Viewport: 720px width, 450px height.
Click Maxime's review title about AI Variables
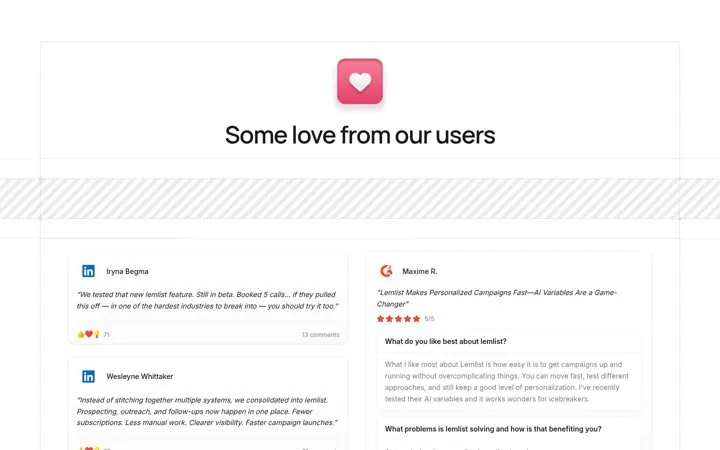pos(497,298)
